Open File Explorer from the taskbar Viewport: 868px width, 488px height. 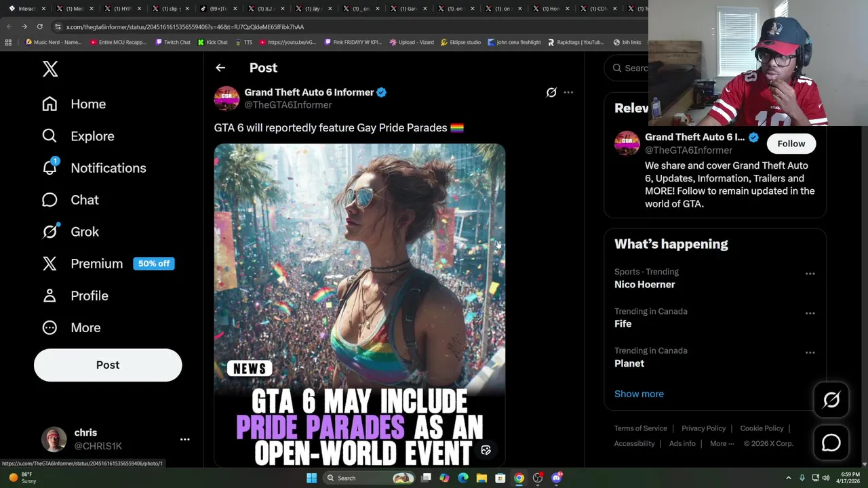[x=481, y=478]
